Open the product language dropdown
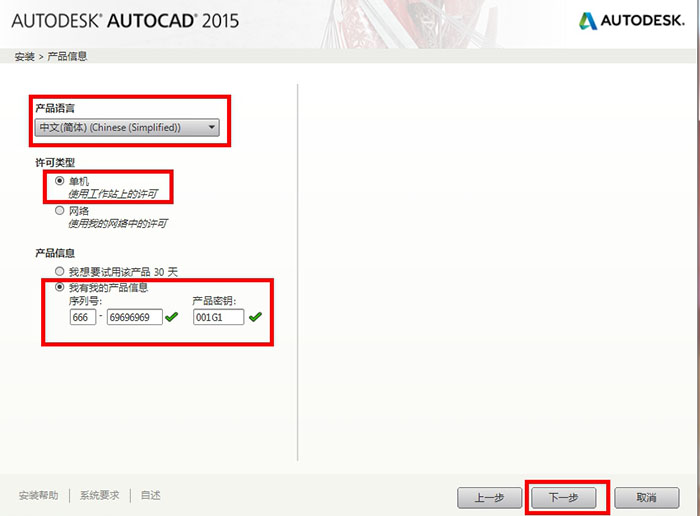Image resolution: width=700 pixels, height=516 pixels. click(x=127, y=128)
